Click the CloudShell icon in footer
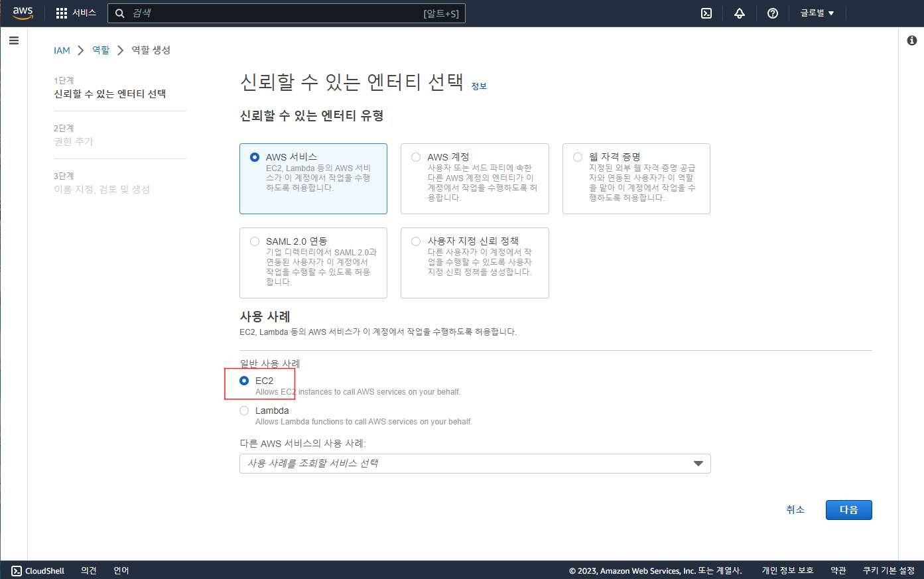 (17, 570)
